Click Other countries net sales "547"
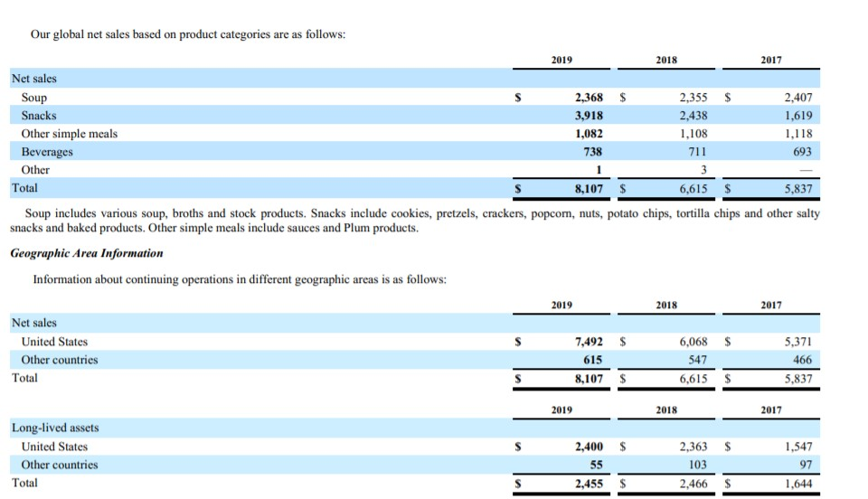The width and height of the screenshot is (868, 499). (x=697, y=360)
